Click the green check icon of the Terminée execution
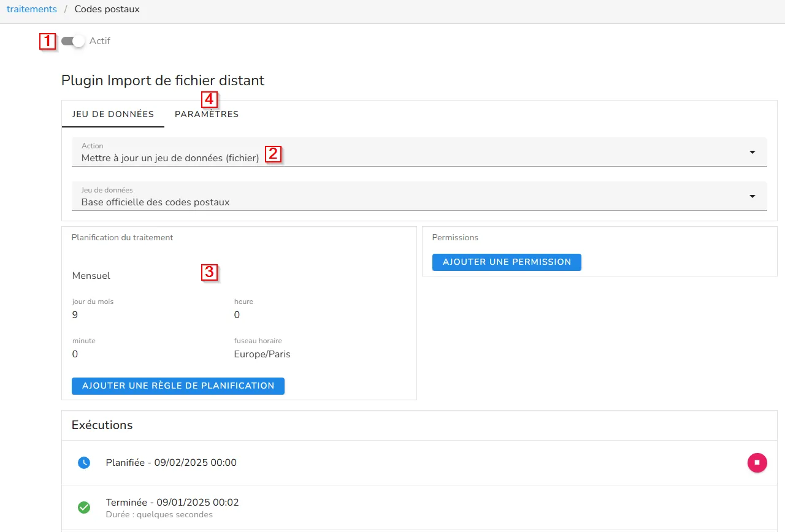785x532 pixels. [84, 507]
